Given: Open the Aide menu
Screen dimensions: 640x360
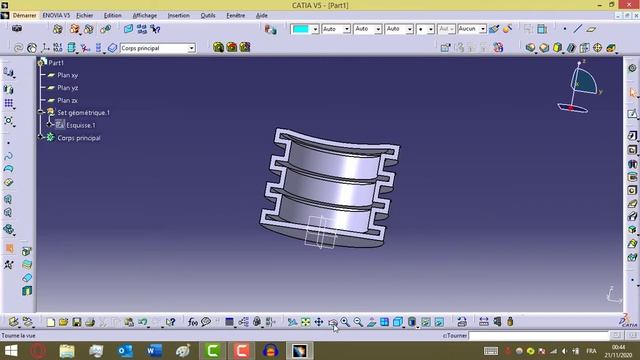Looking at the screenshot, I should click(x=262, y=16).
